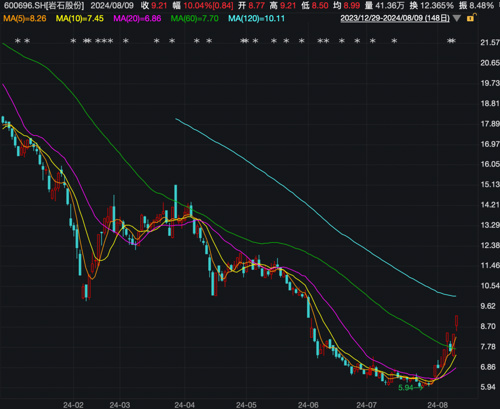Click the MA(120)=10.11 indicator label
This screenshot has width=500, height=409.
click(256, 18)
